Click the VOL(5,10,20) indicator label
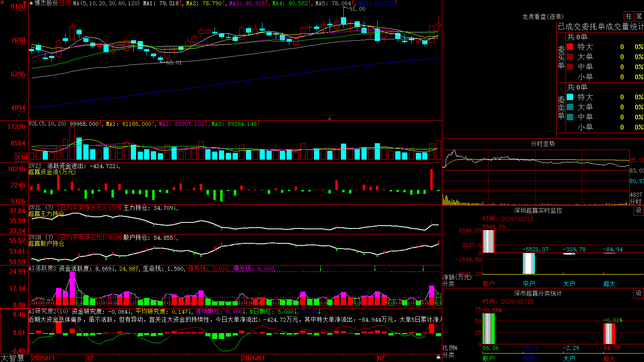The image size is (644, 362). pyautogui.click(x=47, y=124)
